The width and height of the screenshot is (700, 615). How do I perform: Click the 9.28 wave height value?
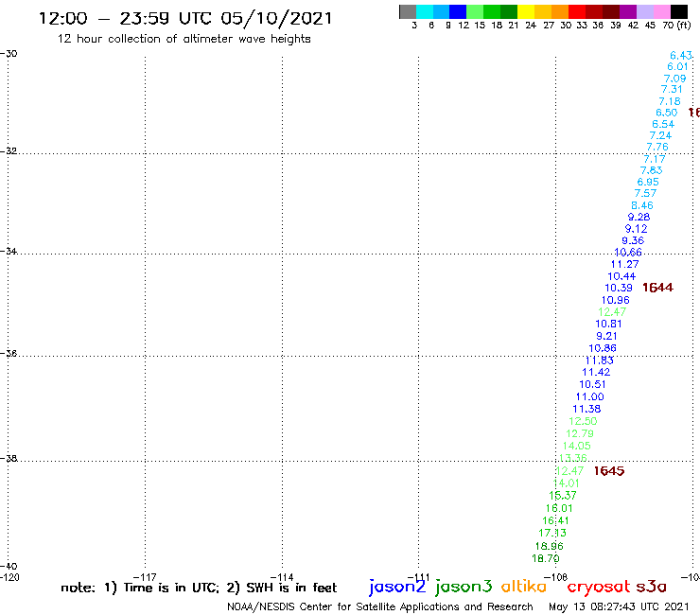[639, 217]
